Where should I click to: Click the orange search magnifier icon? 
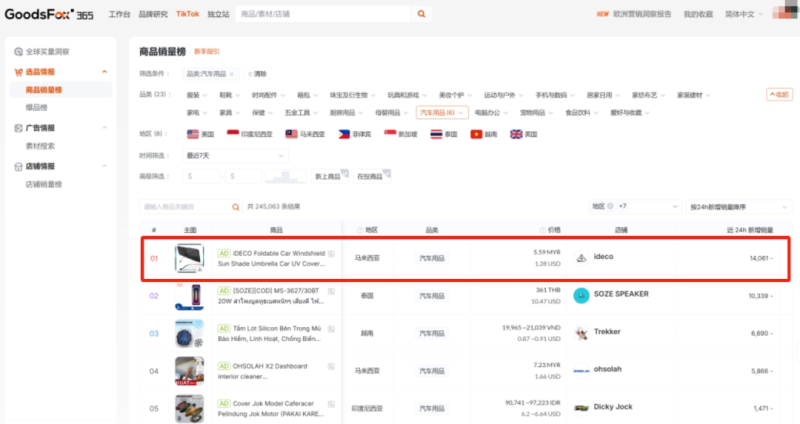421,14
